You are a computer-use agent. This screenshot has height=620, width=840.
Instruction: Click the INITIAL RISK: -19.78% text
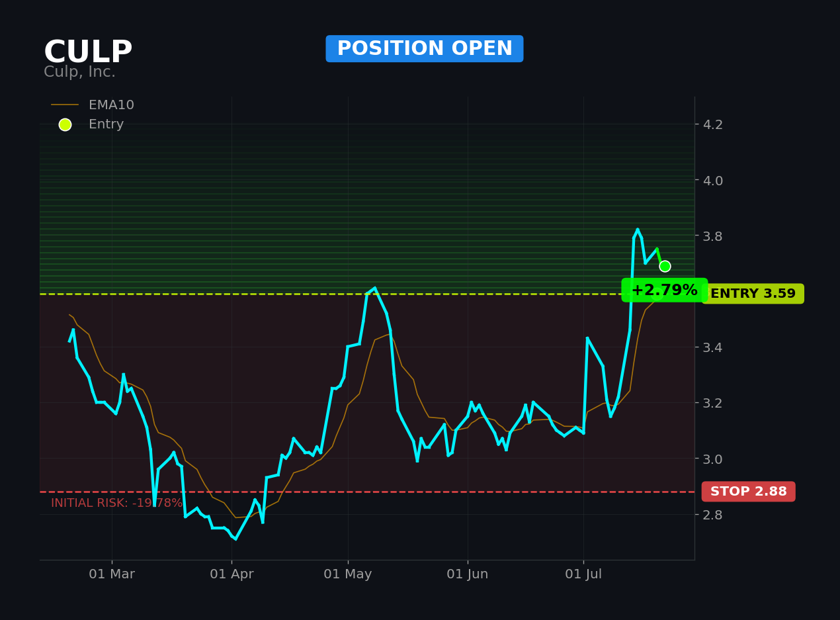pos(116,504)
